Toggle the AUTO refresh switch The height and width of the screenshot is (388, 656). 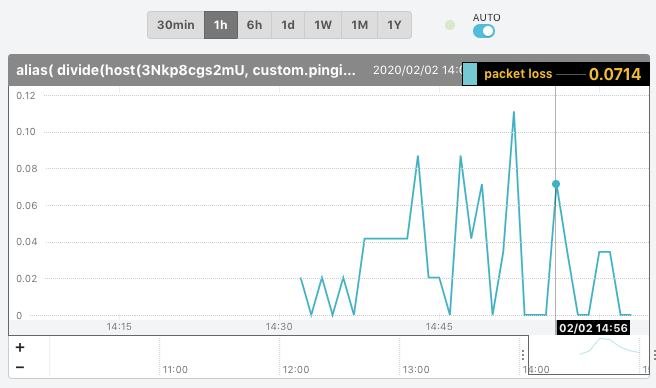(x=484, y=31)
